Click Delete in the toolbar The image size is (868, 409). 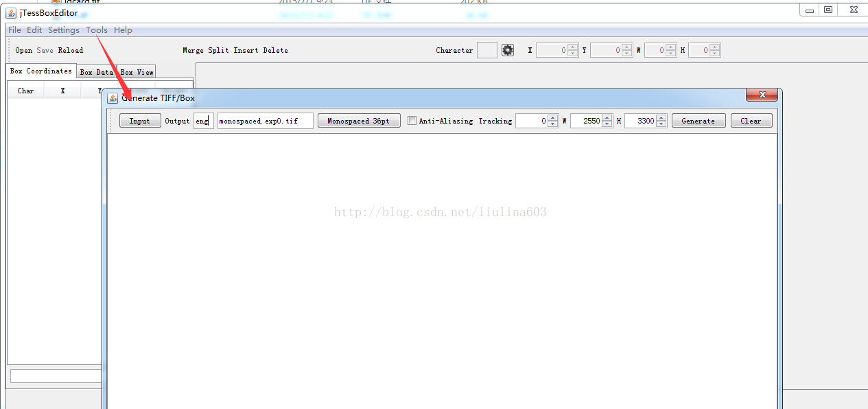click(x=275, y=50)
